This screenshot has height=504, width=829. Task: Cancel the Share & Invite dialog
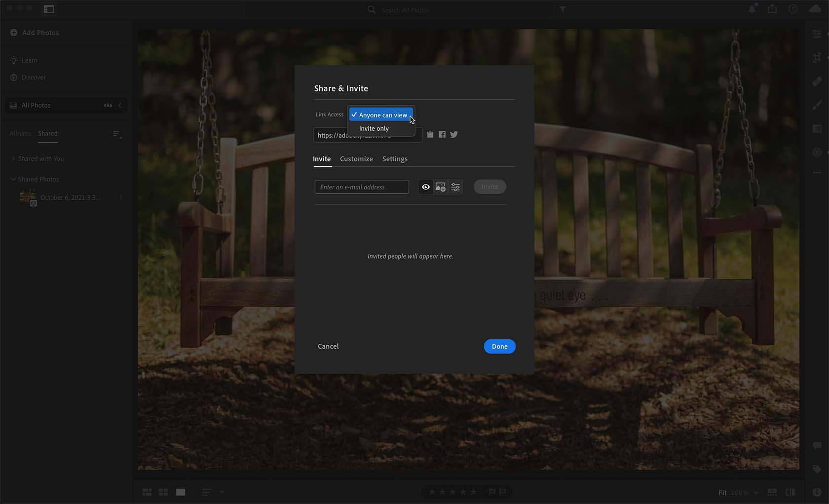tap(328, 346)
